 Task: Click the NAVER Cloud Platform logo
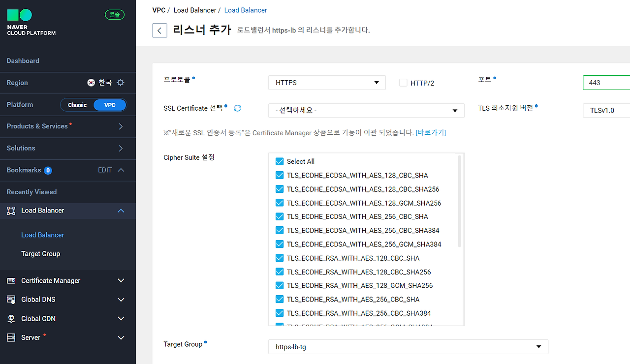pos(30,21)
